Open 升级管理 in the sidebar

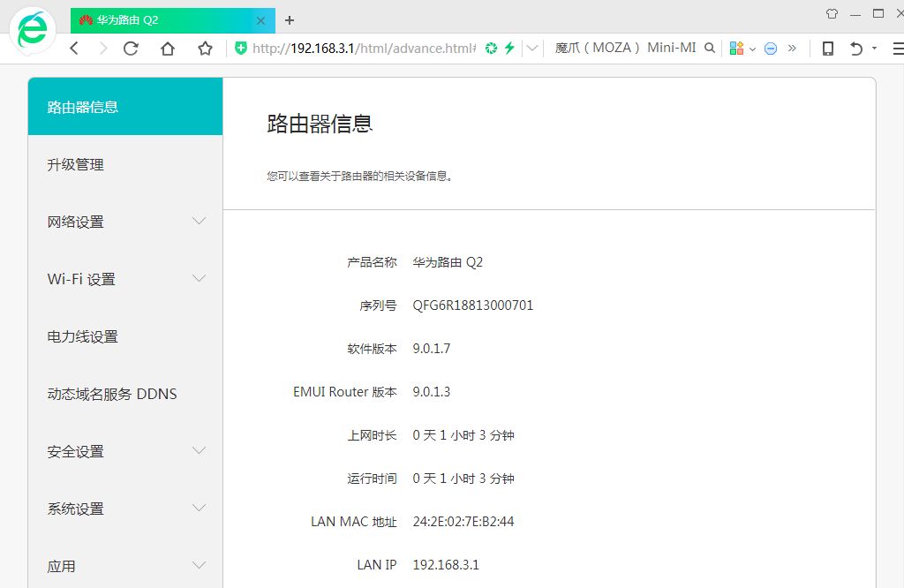125,165
